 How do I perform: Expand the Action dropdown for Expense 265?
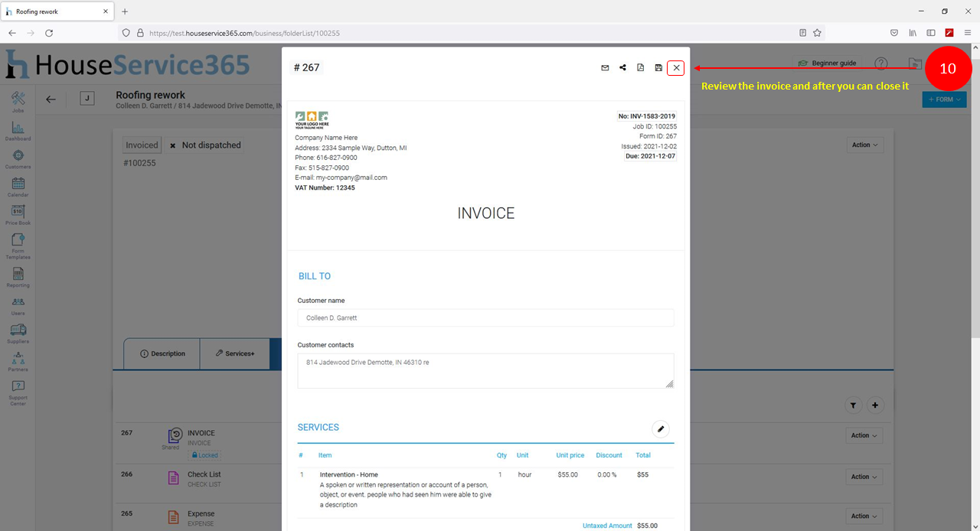coord(865,516)
